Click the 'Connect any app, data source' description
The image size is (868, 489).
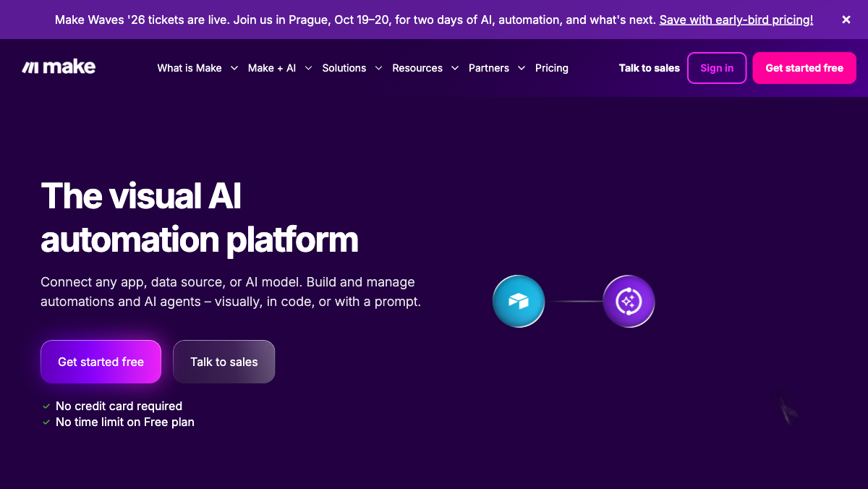point(231,292)
